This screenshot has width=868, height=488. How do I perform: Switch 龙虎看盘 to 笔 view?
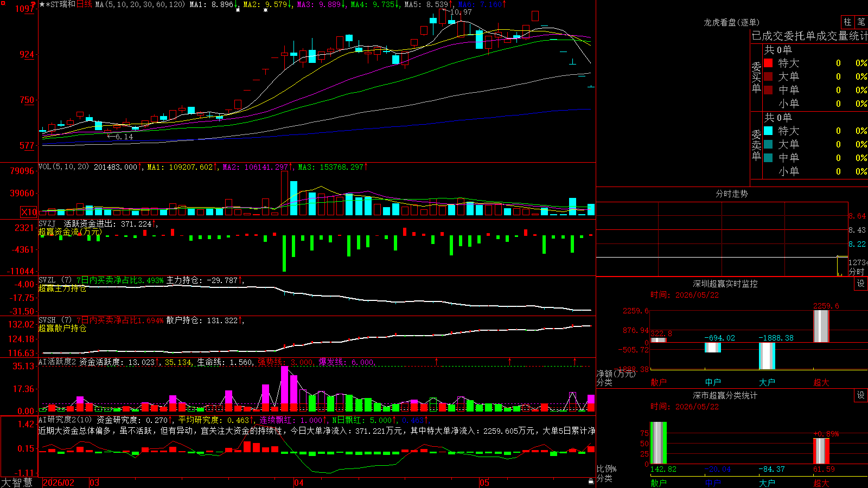[x=861, y=22]
